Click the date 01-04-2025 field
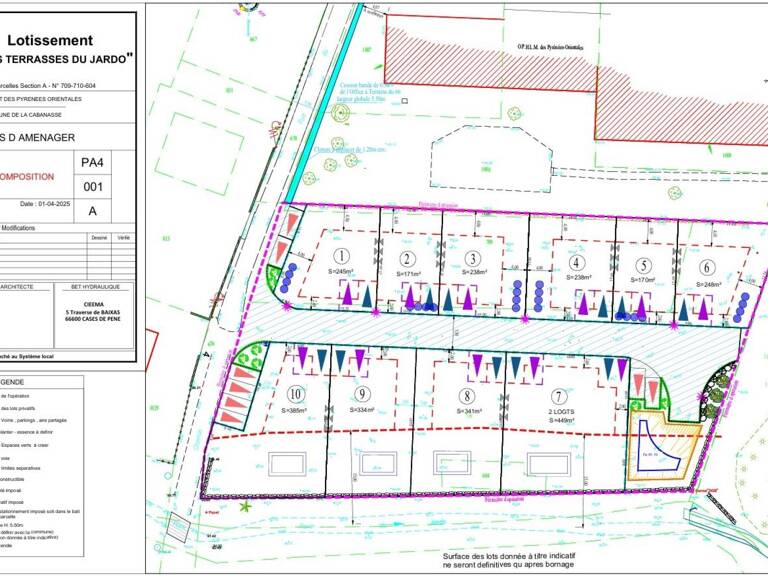Viewport: 768px width, 576px height. click(x=45, y=204)
